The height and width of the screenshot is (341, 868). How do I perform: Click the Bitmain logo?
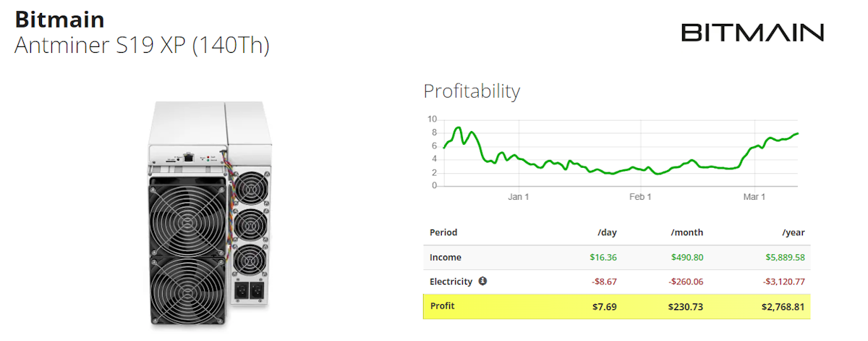(x=752, y=33)
